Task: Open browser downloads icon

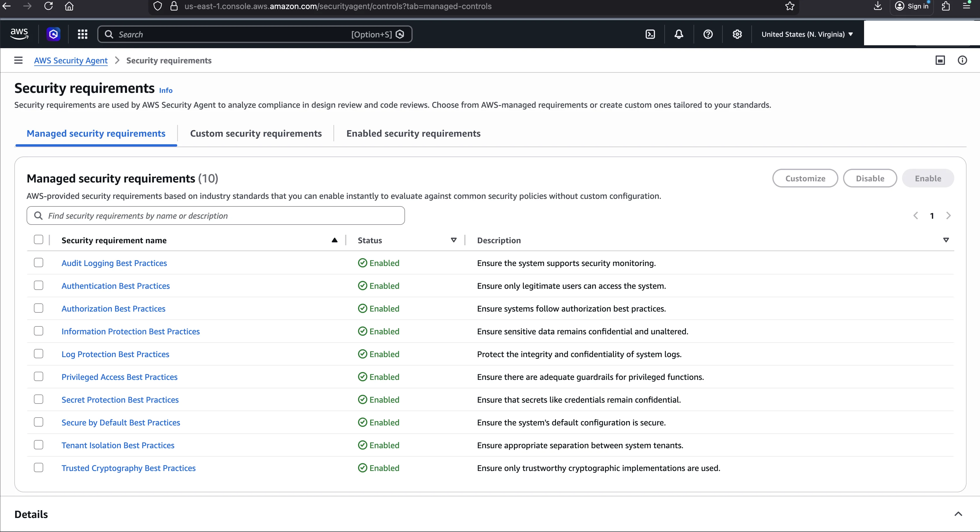Action: tap(878, 6)
